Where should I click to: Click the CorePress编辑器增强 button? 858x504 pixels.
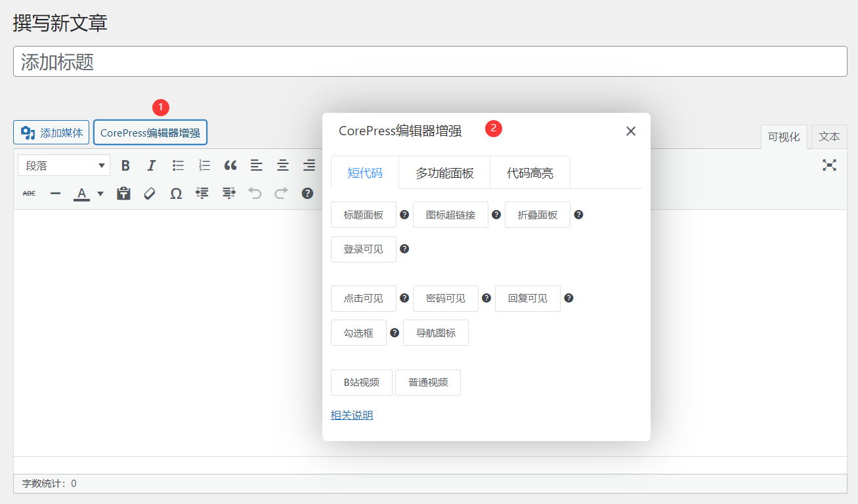click(150, 133)
